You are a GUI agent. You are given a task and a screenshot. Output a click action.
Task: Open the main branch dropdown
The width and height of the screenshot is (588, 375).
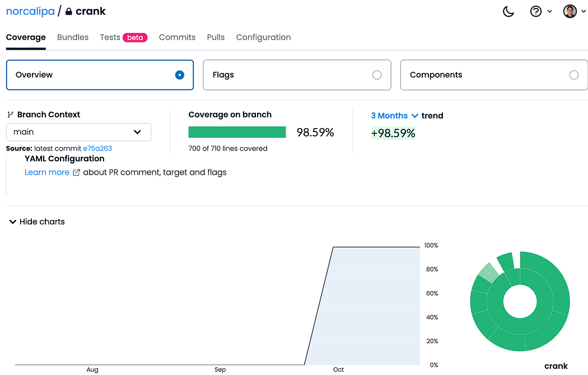coord(79,132)
